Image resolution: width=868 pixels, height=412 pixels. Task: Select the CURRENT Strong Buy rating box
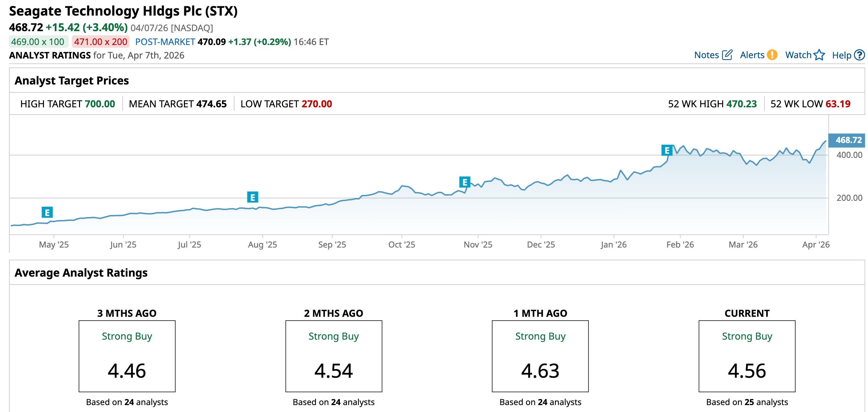[747, 356]
